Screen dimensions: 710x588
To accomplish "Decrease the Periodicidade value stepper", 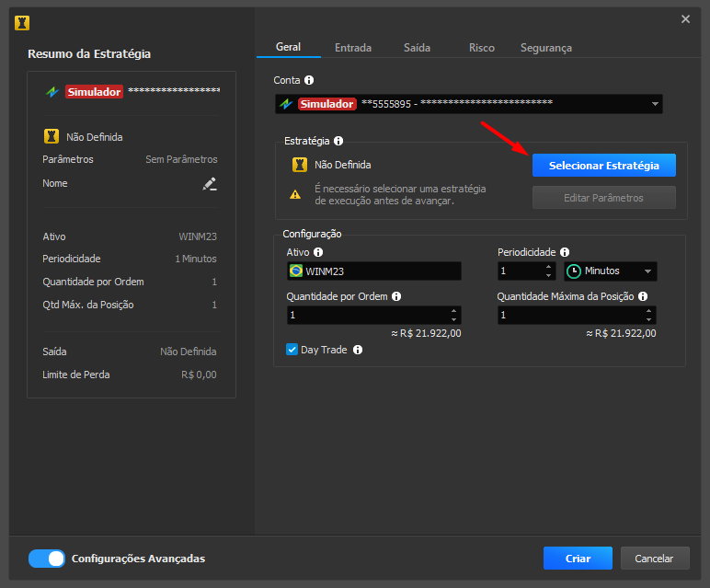I will (x=548, y=275).
